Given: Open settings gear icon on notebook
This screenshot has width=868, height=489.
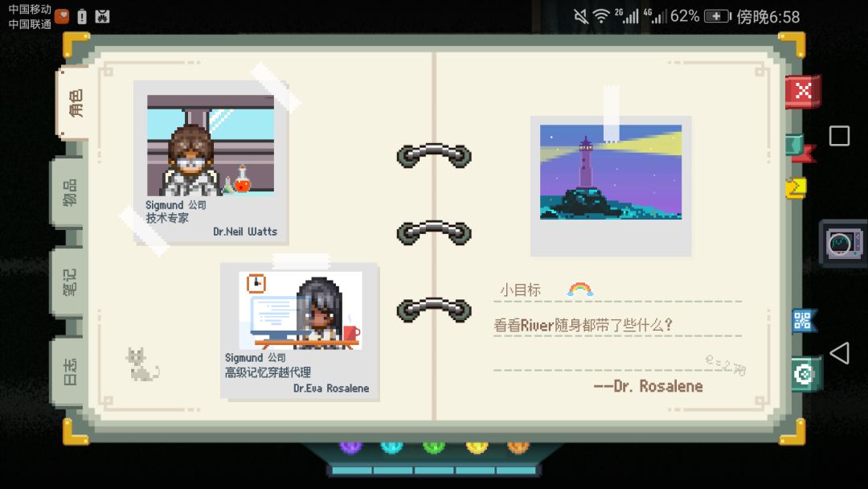Looking at the screenshot, I should pos(803,374).
